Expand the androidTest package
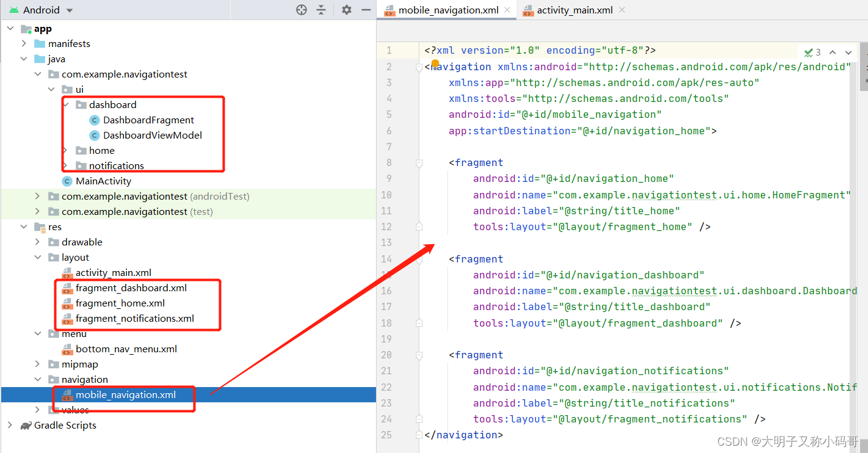 (38, 197)
